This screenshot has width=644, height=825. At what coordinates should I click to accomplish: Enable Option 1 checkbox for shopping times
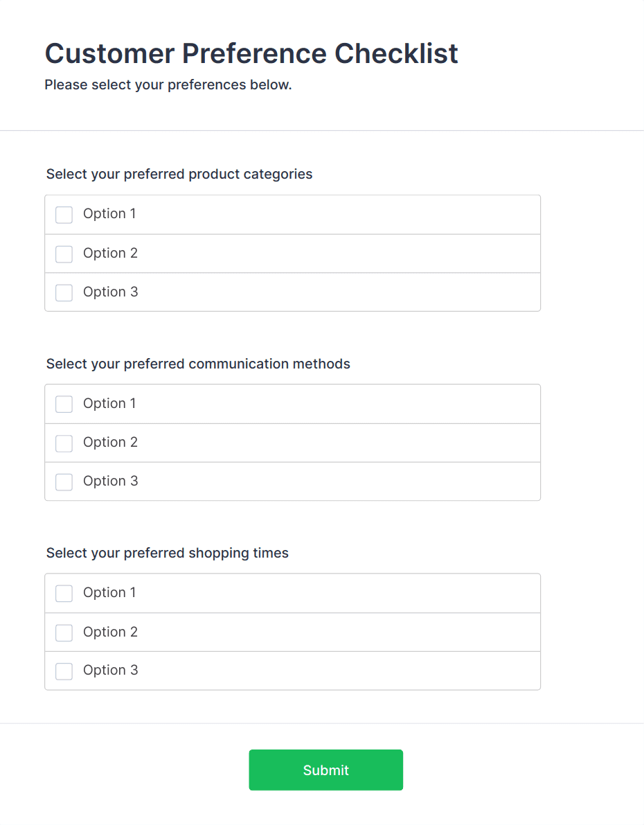click(x=64, y=594)
